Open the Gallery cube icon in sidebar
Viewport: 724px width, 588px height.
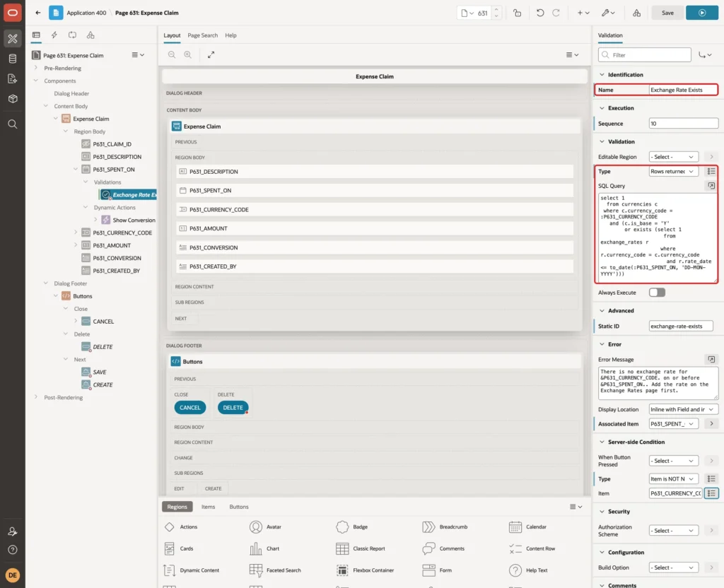click(x=13, y=98)
